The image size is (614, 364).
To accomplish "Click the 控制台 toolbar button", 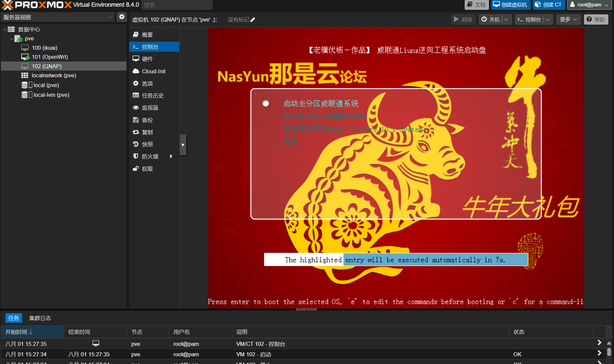I will pyautogui.click(x=529, y=19).
